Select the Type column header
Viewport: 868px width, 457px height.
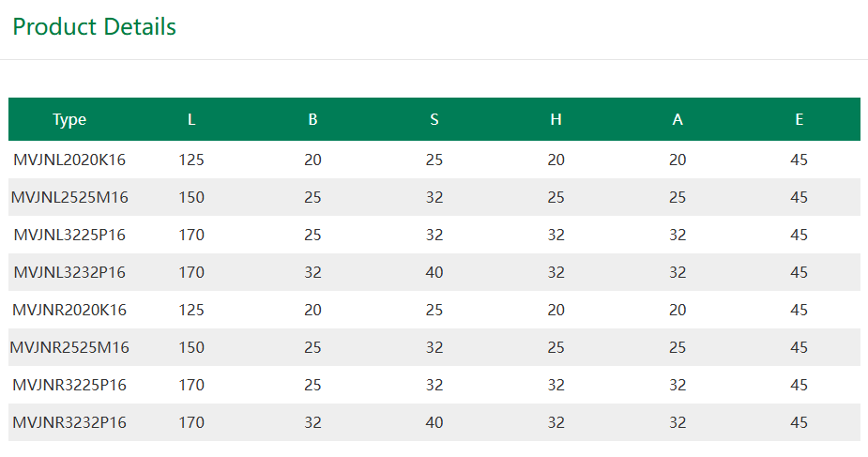pos(69,119)
